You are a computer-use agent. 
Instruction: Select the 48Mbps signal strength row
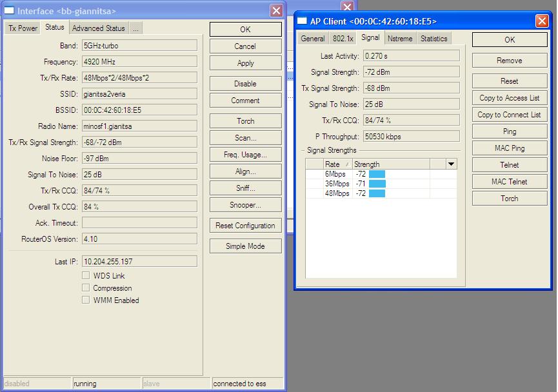[x=381, y=193]
